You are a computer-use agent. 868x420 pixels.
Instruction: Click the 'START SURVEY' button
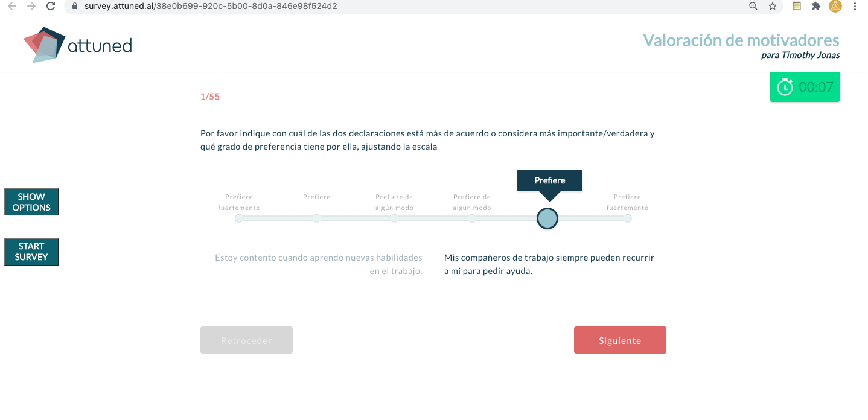coord(31,252)
